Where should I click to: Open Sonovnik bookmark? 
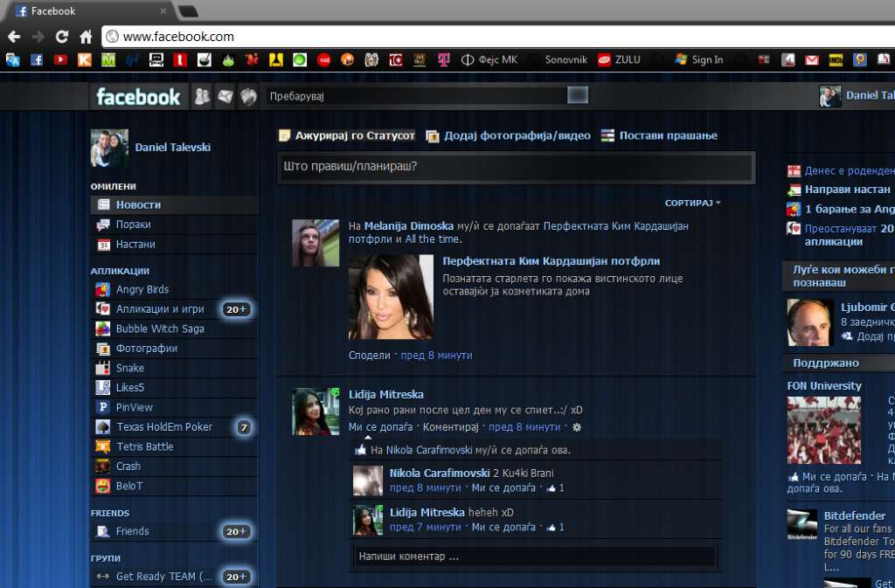[x=565, y=60]
